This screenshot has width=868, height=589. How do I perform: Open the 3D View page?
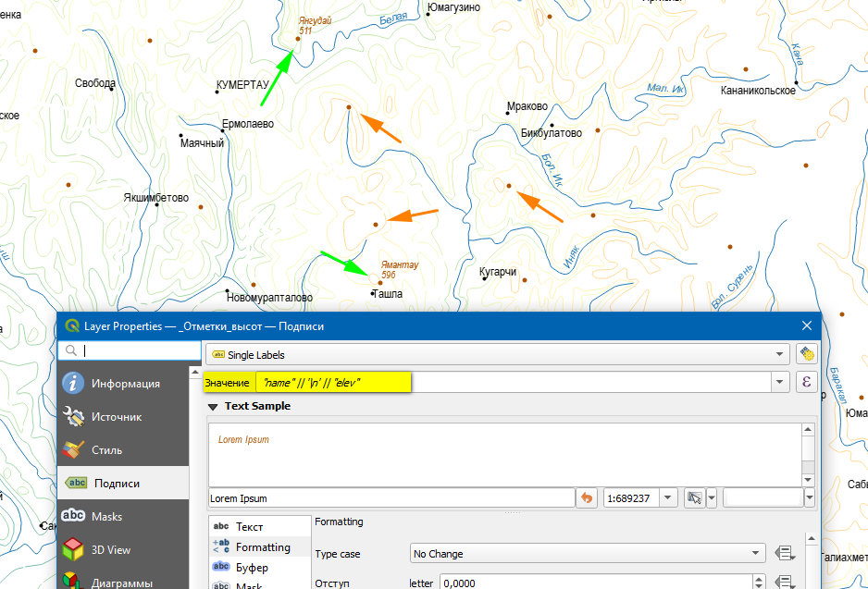tap(110, 550)
